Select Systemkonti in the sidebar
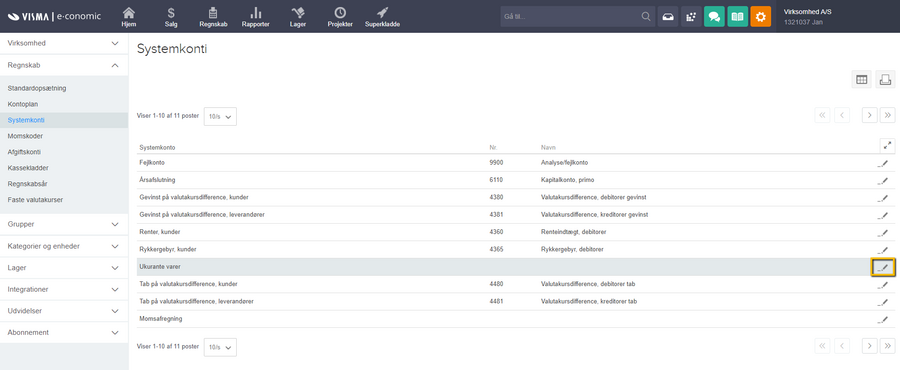This screenshot has width=900, height=370. pos(26,120)
